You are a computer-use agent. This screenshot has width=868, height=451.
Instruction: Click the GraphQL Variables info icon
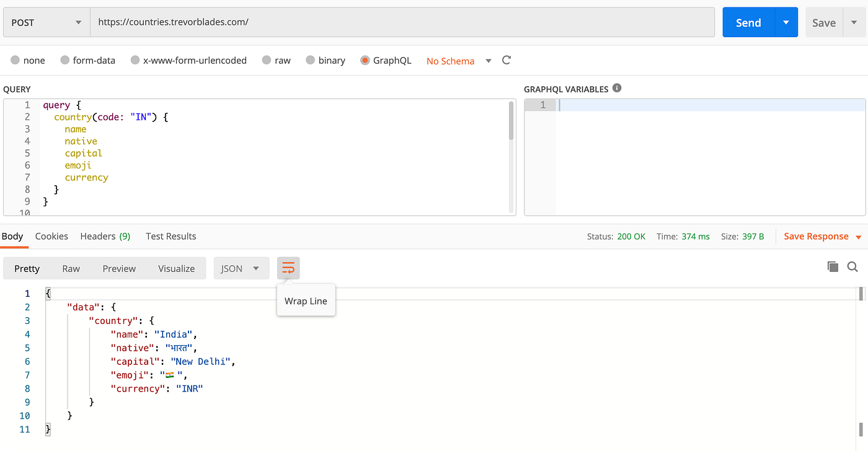coord(616,88)
